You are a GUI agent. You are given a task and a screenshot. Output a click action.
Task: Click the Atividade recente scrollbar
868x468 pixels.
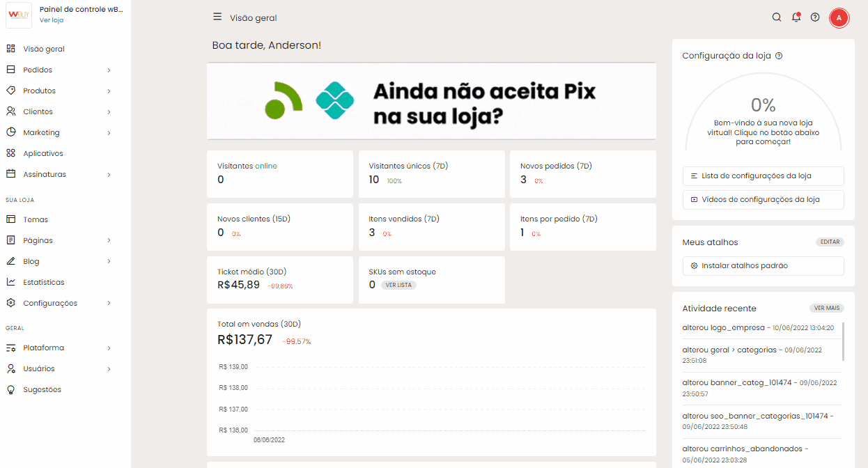click(844, 341)
